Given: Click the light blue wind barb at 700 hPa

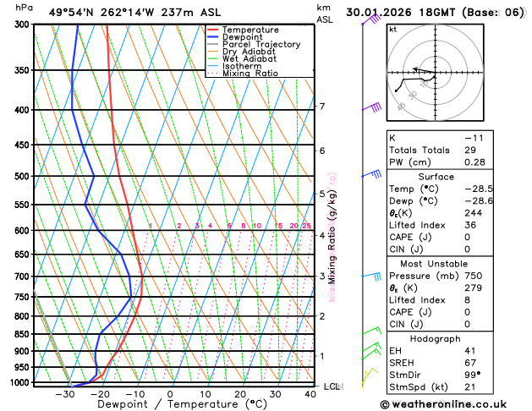Looking at the screenshot, I should click(x=371, y=276).
